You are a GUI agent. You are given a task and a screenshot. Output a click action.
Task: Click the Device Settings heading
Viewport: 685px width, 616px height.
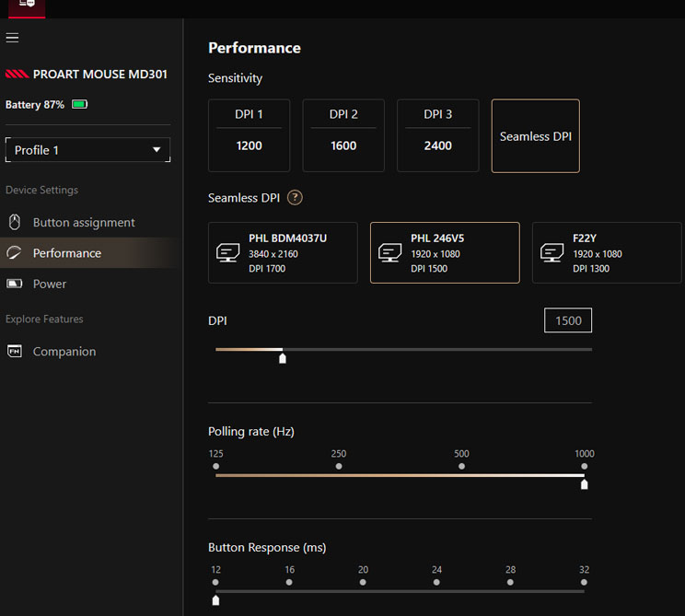42,190
